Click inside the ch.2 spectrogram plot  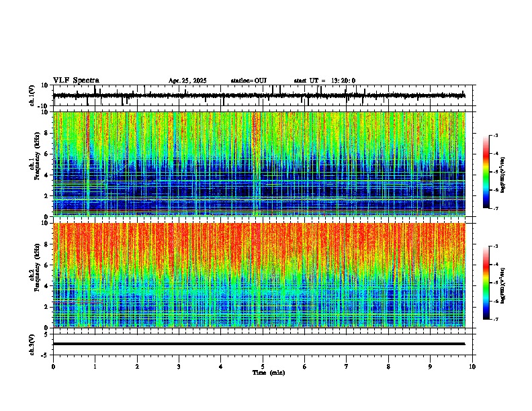pyautogui.click(x=259, y=275)
